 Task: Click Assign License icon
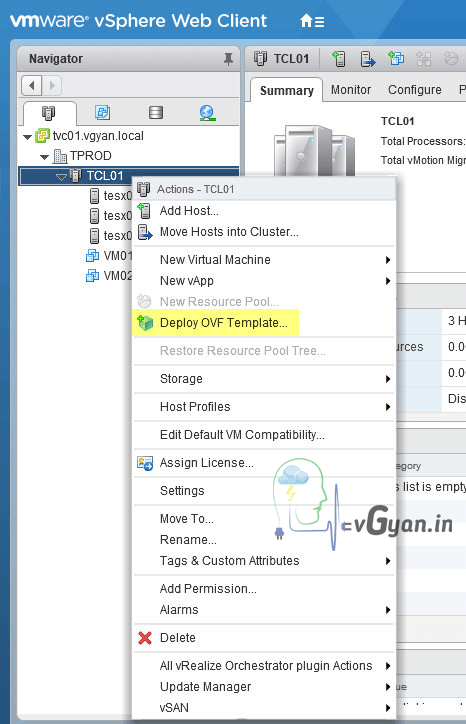[x=145, y=463]
